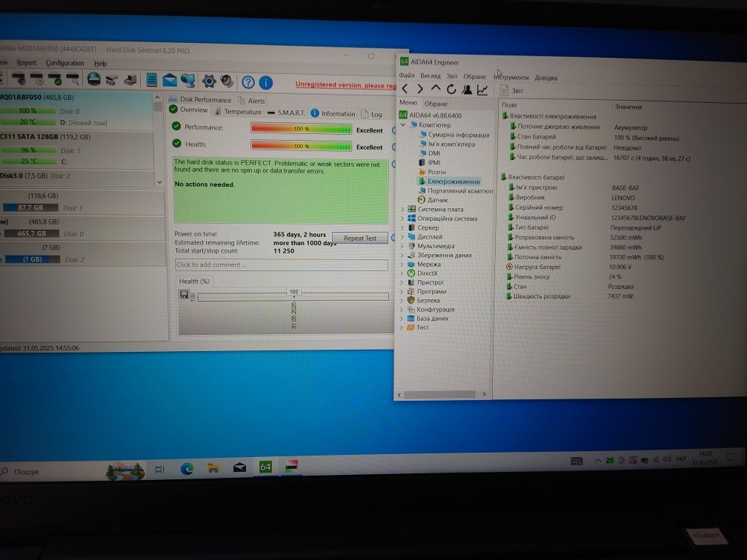Screen dimensions: 747x560
Task: Open the Вигляд menu in AIDA64
Action: pyautogui.click(x=430, y=76)
